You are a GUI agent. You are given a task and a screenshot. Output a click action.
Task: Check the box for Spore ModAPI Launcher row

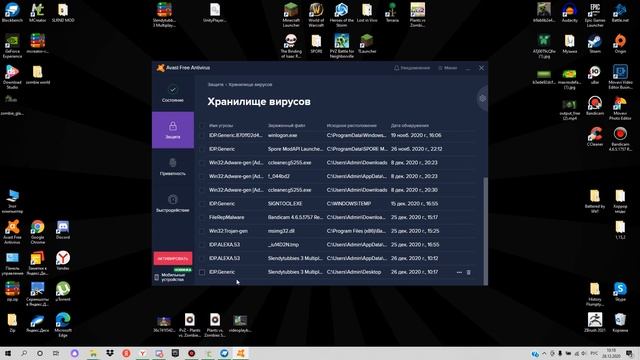point(202,149)
